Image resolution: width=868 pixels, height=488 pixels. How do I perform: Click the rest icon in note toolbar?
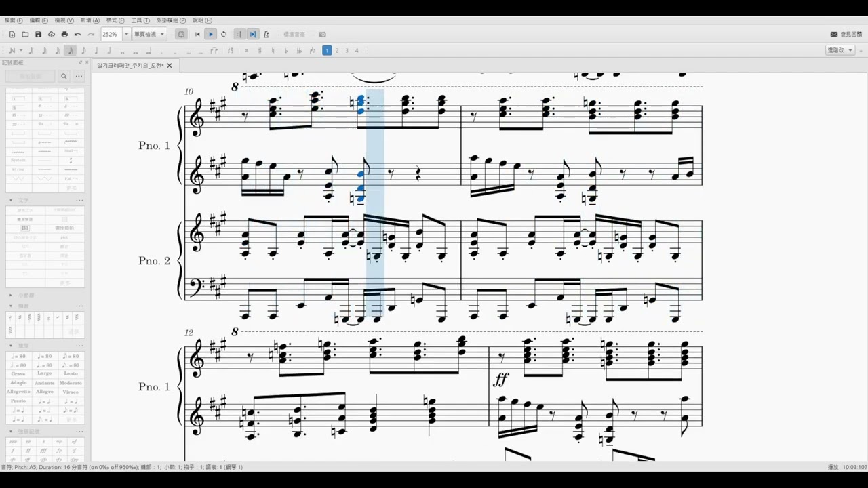point(231,50)
